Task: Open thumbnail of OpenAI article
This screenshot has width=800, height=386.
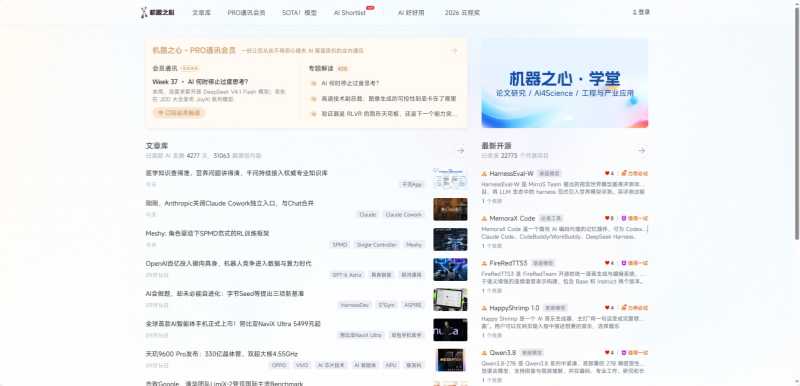Action: pyautogui.click(x=450, y=269)
